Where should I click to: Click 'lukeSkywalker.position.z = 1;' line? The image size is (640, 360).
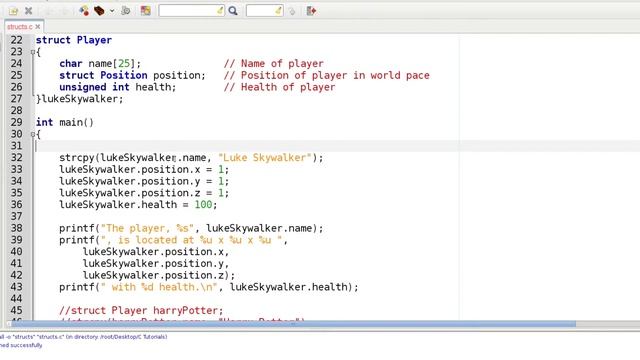coord(144,193)
